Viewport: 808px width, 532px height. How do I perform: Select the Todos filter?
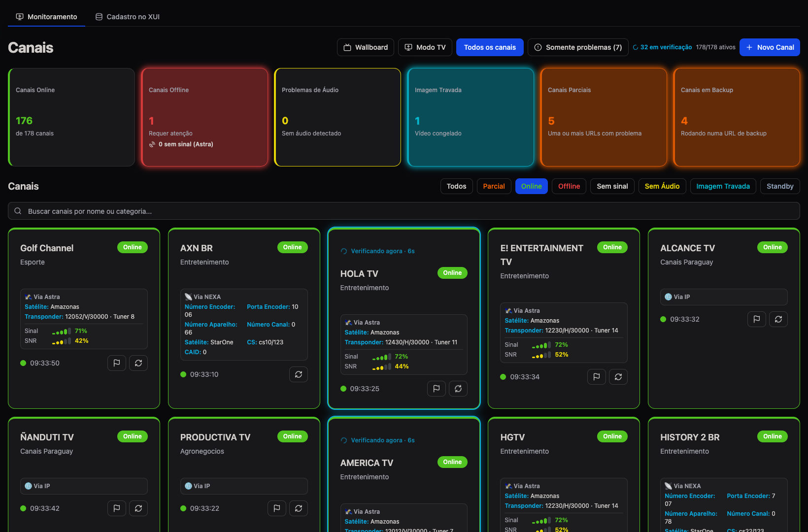point(457,186)
